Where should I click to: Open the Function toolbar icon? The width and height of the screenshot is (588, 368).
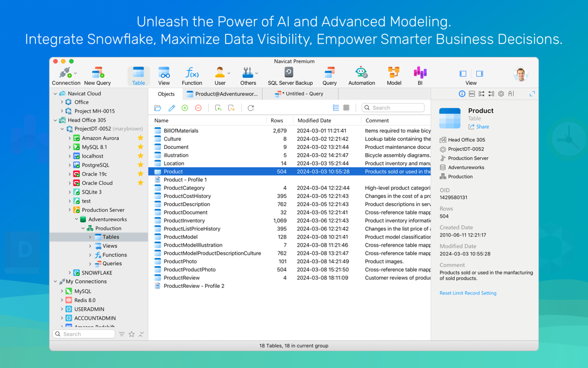point(192,76)
